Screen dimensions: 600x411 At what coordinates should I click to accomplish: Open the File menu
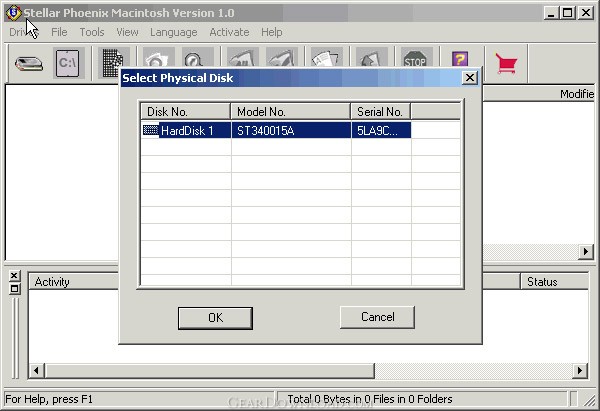pos(59,32)
